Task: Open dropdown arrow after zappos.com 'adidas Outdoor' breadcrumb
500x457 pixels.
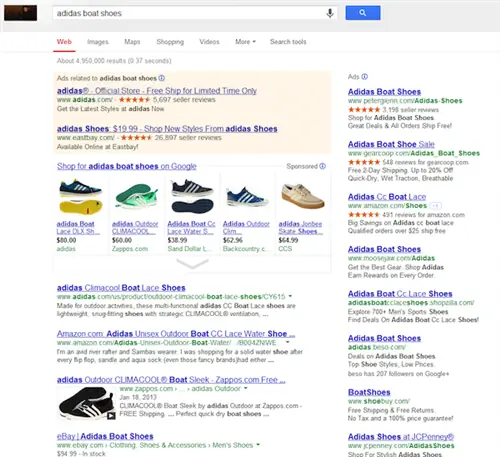Action: point(246,388)
